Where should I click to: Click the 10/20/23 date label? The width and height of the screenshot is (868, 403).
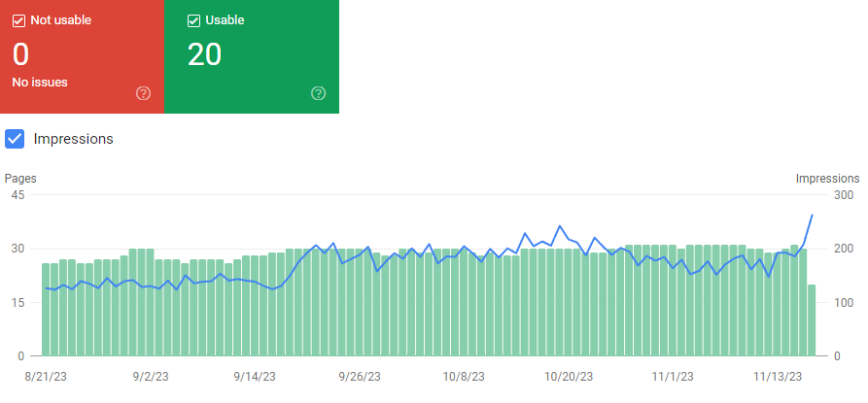coord(569,377)
